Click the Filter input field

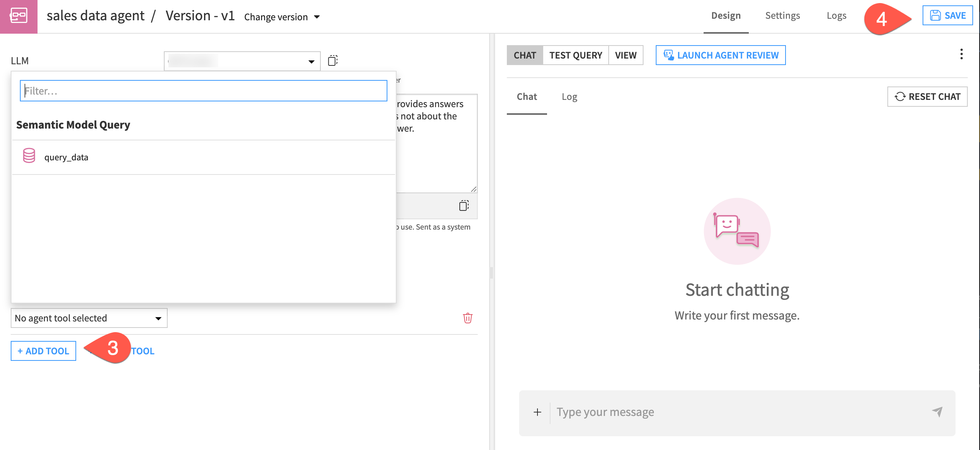click(203, 90)
